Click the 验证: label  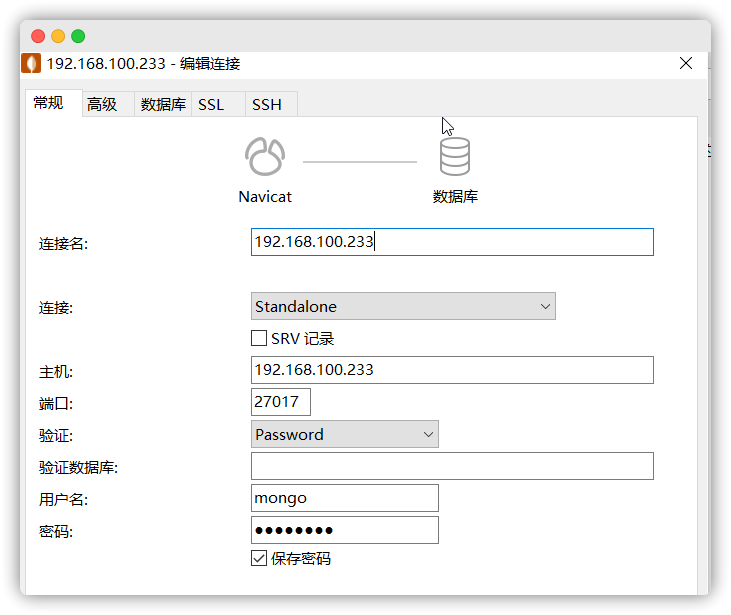coord(56,436)
